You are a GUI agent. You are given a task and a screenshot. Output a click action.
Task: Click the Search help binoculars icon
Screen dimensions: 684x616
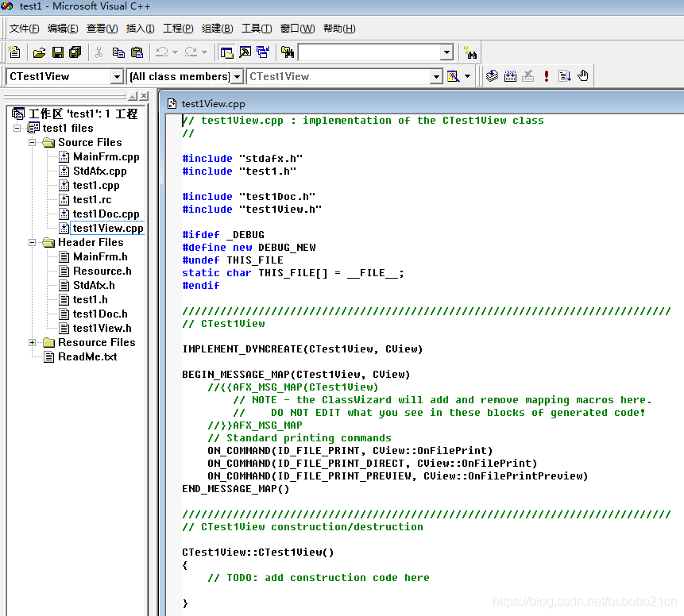(470, 52)
